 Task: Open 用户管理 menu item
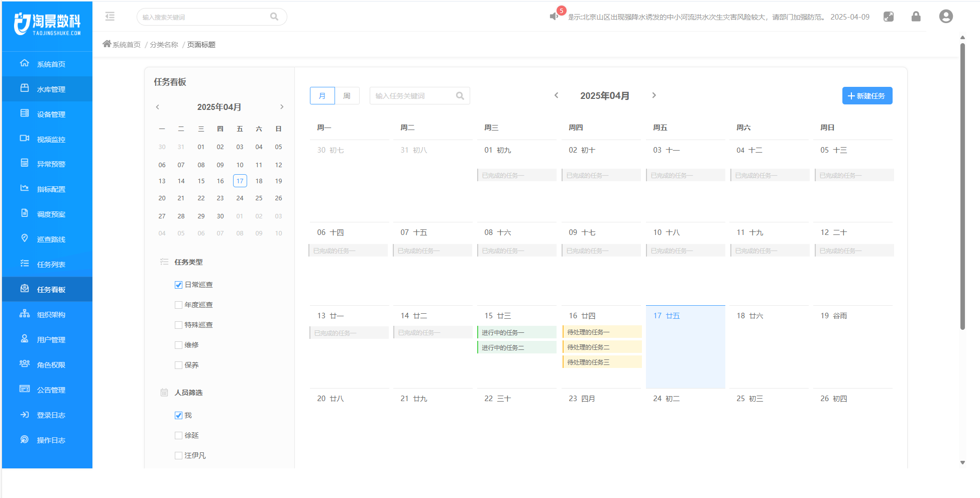point(47,339)
